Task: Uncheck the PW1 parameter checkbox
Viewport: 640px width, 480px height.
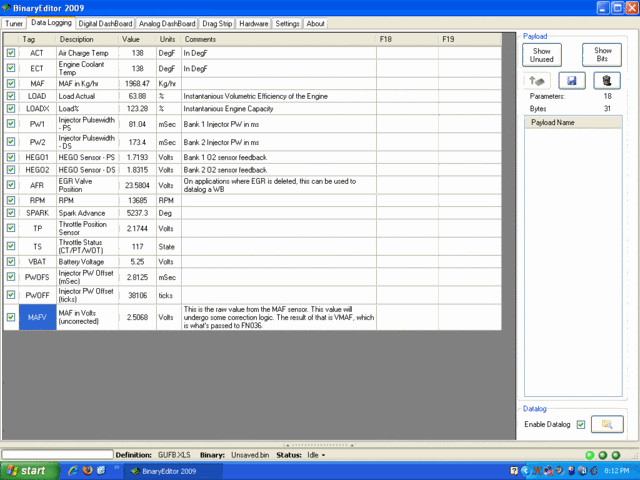Action: 11,124
